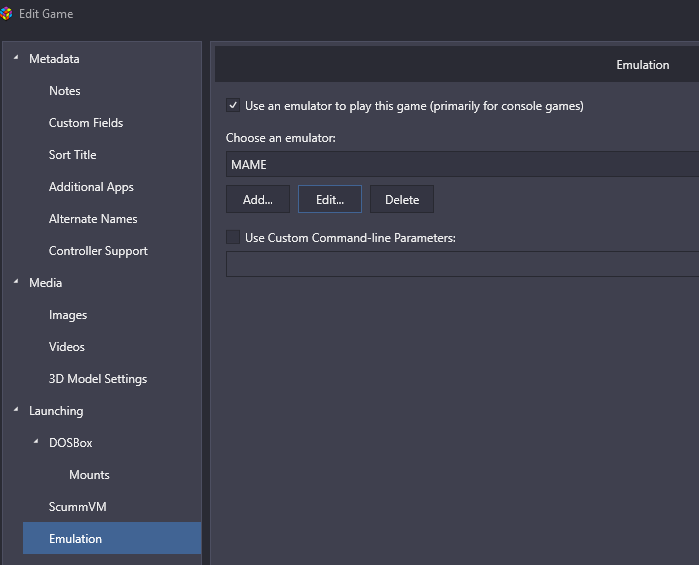The width and height of the screenshot is (699, 565).
Task: Enable Use Custom Command-line Parameters checkbox
Action: coord(233,237)
